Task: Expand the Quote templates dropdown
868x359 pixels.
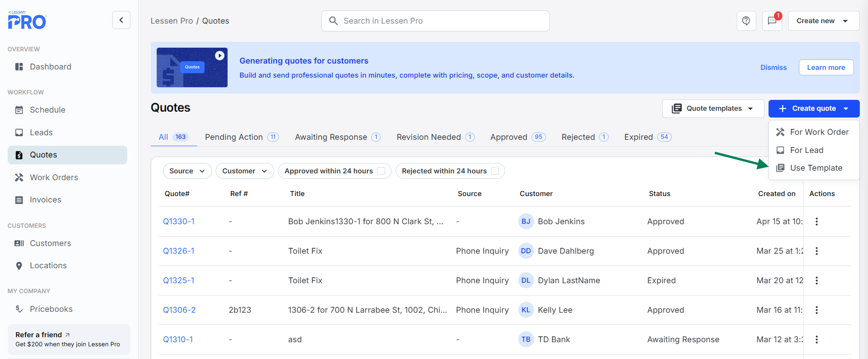Action: (x=713, y=108)
